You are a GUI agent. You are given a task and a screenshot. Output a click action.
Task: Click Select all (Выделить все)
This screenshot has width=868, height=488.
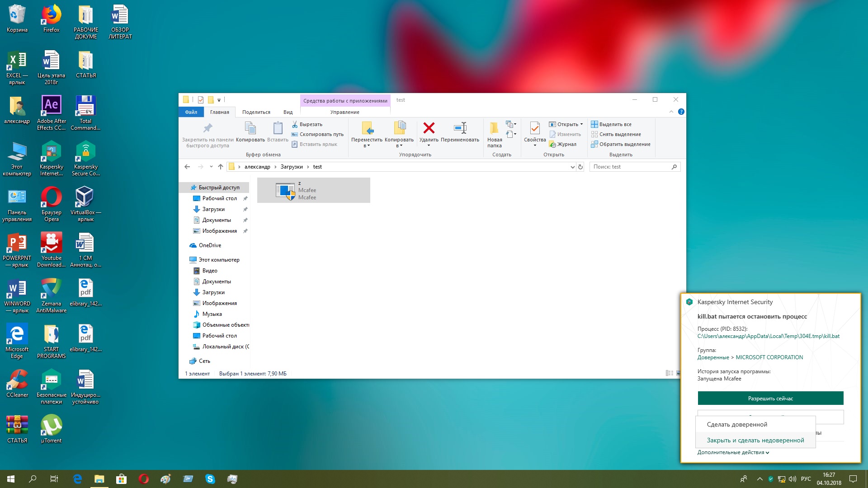tap(615, 124)
